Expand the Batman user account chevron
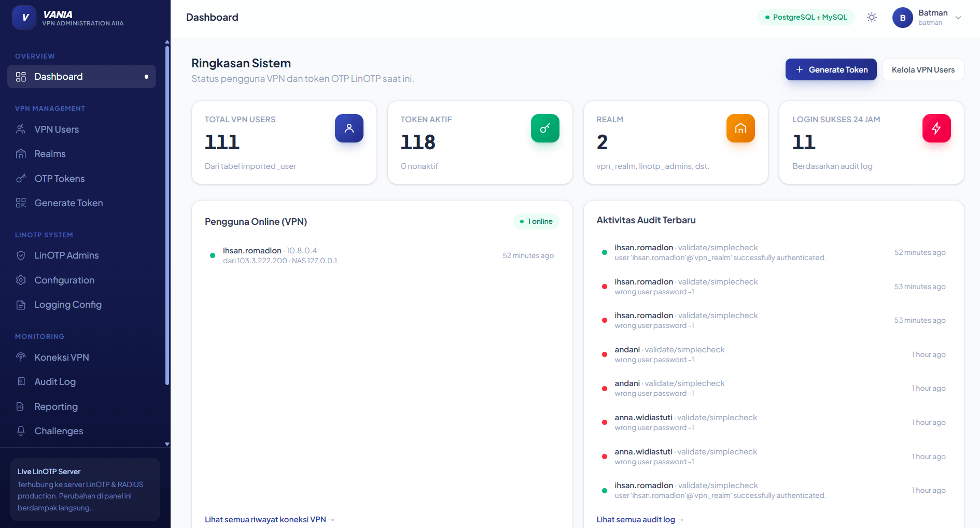Viewport: 980px width, 528px height. click(x=958, y=18)
